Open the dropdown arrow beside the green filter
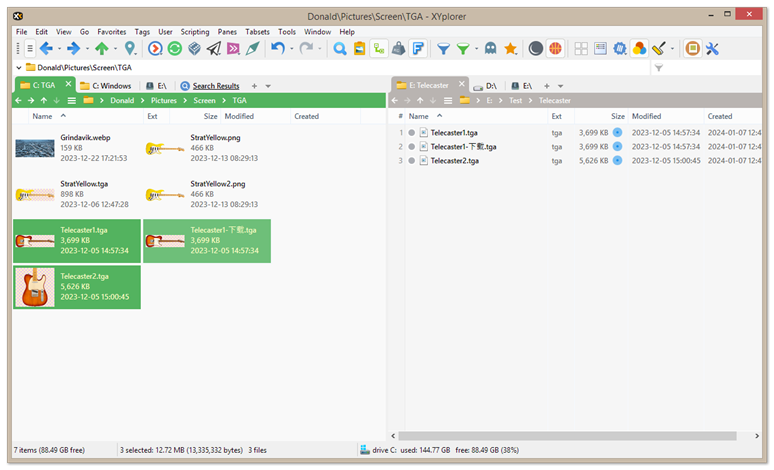 [x=476, y=49]
